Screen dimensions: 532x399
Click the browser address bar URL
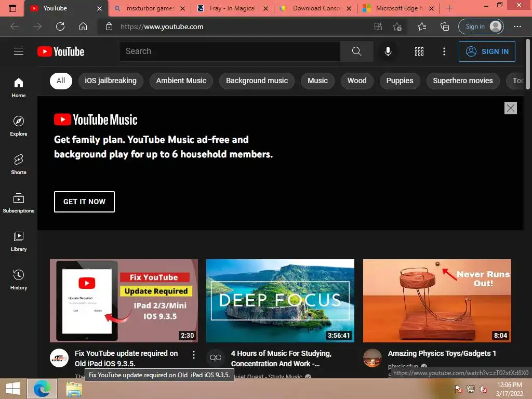162,26
